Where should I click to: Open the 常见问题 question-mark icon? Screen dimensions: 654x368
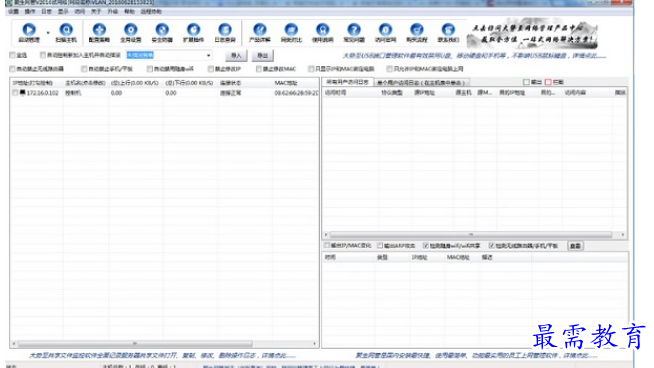pos(354,30)
